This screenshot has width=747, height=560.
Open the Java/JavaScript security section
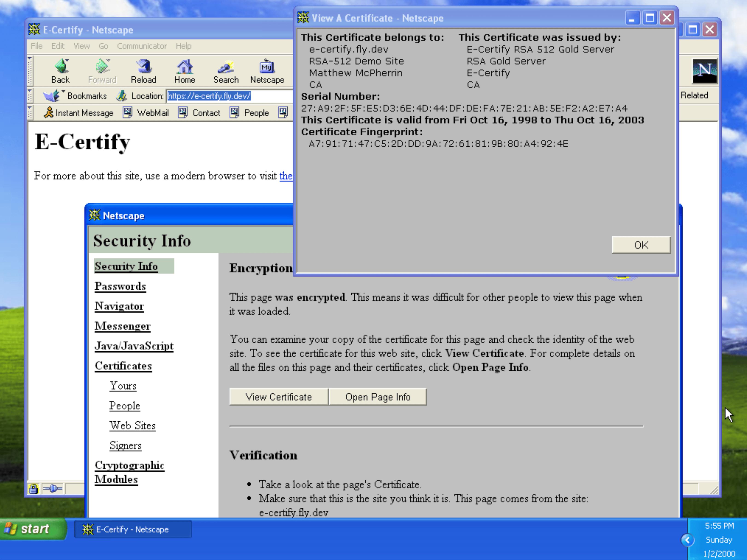click(x=134, y=346)
